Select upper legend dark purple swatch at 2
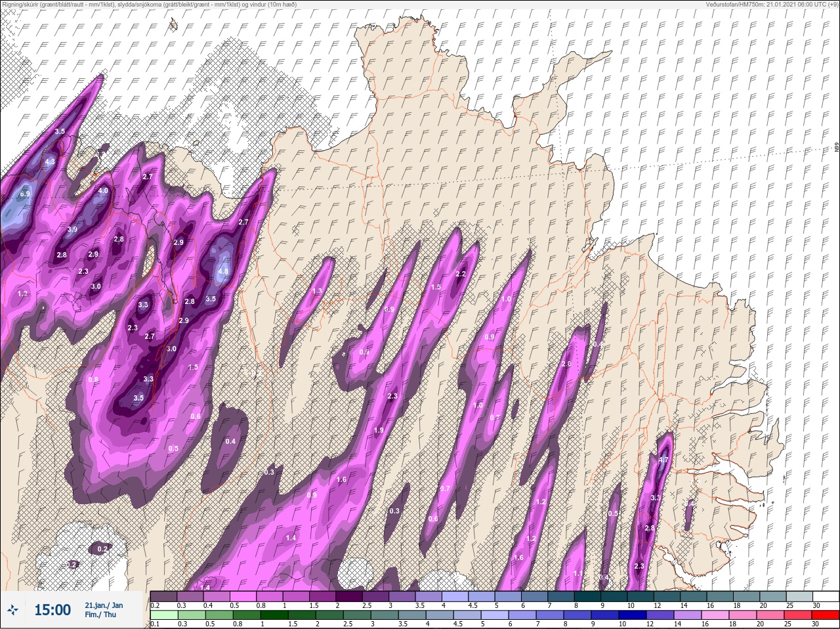840x629 pixels. click(350, 596)
